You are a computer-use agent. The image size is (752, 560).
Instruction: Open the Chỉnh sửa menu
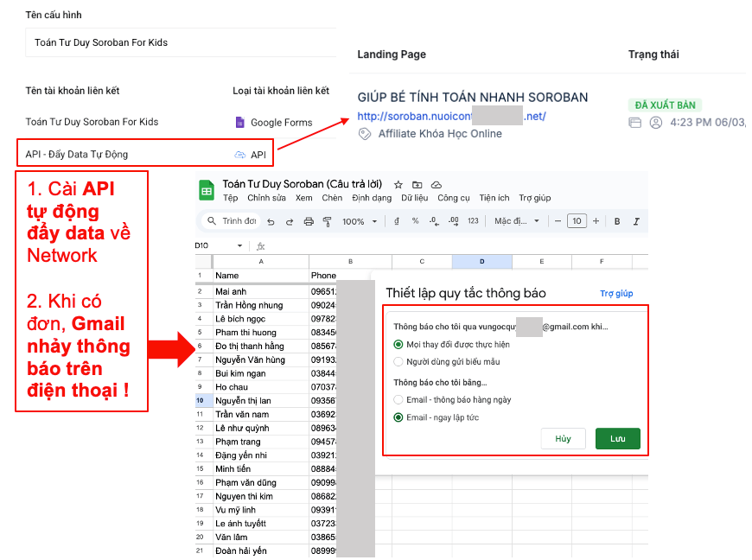click(x=266, y=198)
